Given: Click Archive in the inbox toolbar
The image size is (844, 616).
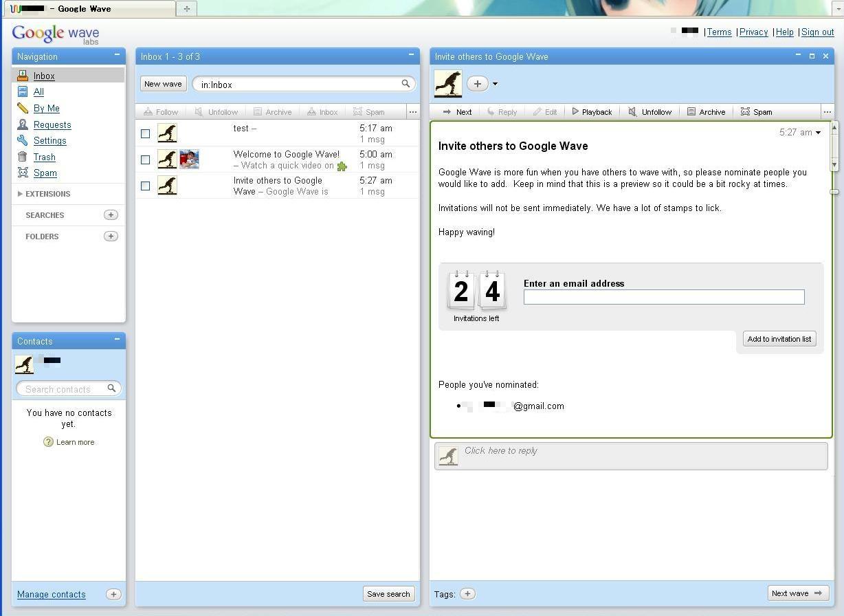Looking at the screenshot, I should [272, 111].
